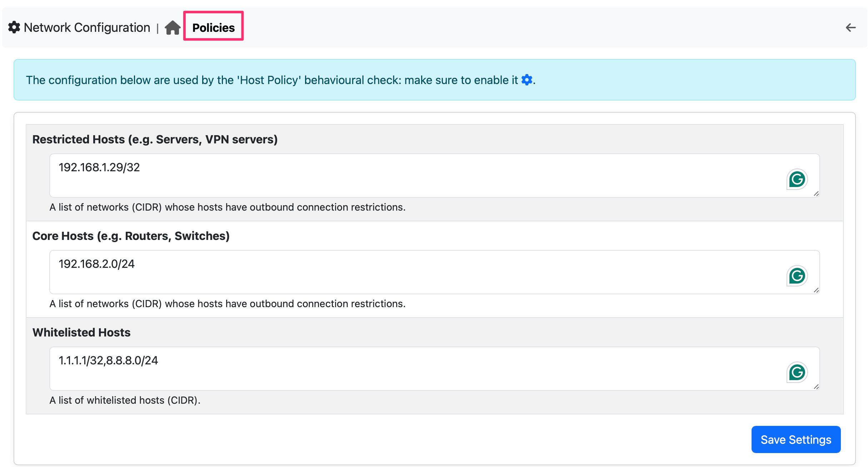The height and width of the screenshot is (467, 868).
Task: Focus the Whitelisted Hosts text area
Action: coord(434,369)
